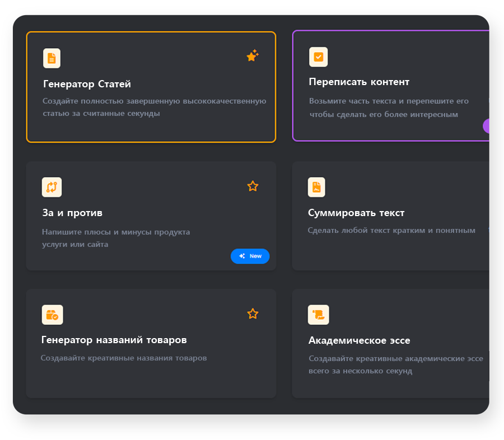Click the Генератор Статей description text

154,107
